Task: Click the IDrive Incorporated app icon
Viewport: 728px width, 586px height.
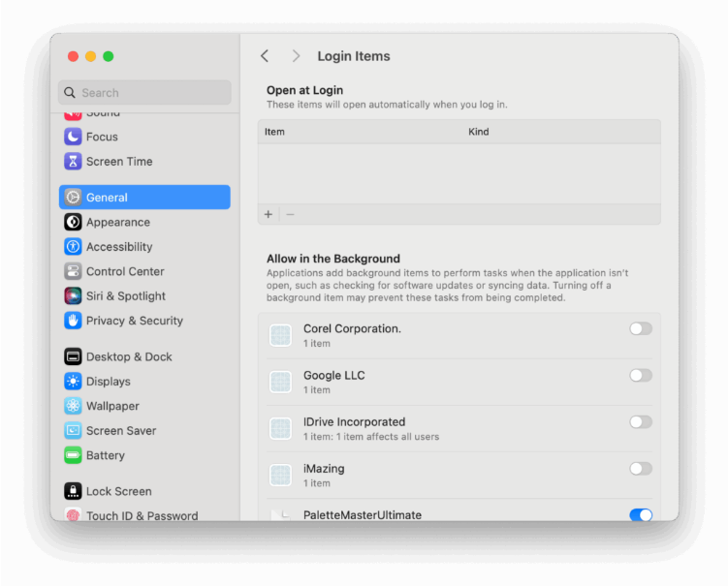Action: pyautogui.click(x=280, y=429)
